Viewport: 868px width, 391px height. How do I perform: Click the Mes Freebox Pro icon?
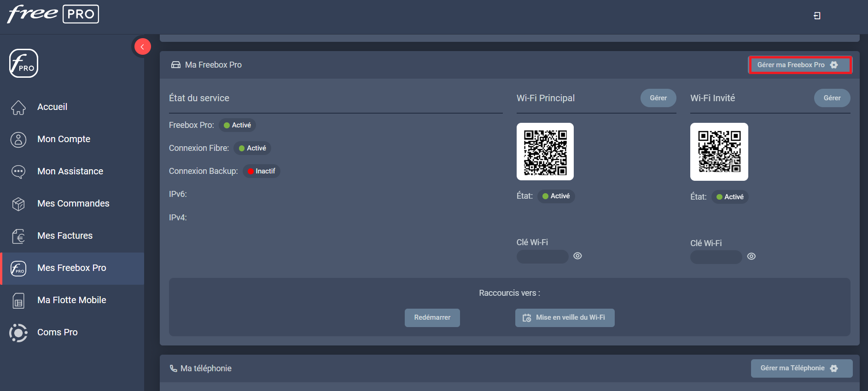(x=18, y=268)
